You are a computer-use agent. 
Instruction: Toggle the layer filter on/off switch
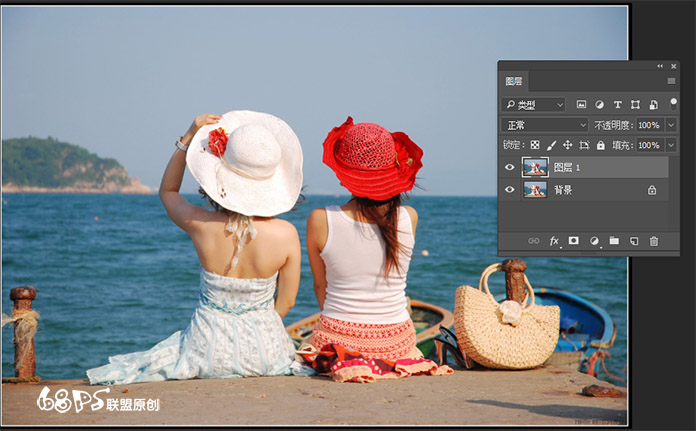(x=673, y=102)
